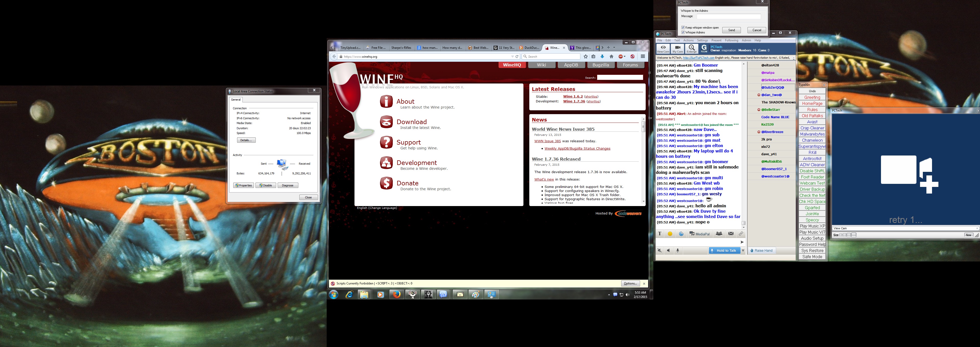Click the blue sticker face icon
Viewport: 980px width, 347px height.
(681, 234)
